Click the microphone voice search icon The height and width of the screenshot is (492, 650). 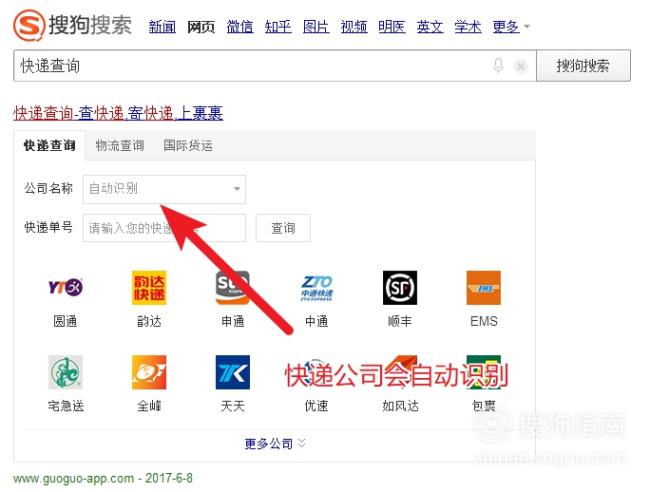pyautogui.click(x=498, y=65)
